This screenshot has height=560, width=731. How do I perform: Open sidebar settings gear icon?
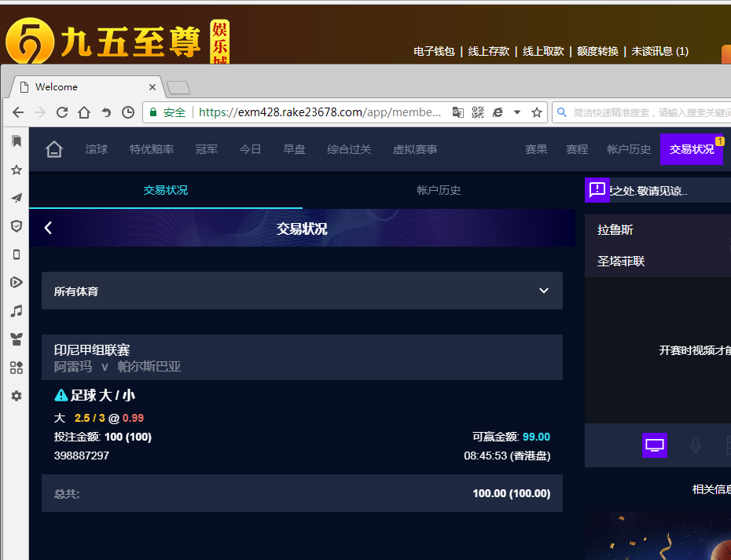[16, 396]
